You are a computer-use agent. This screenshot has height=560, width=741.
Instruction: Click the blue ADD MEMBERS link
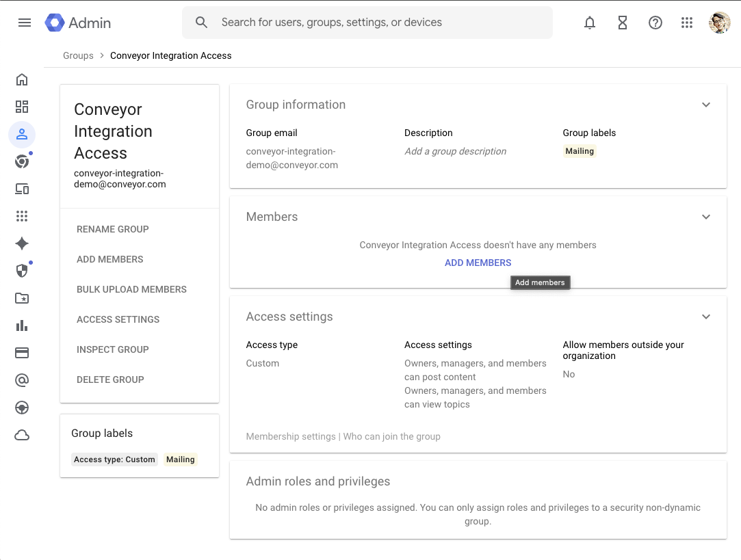(478, 263)
